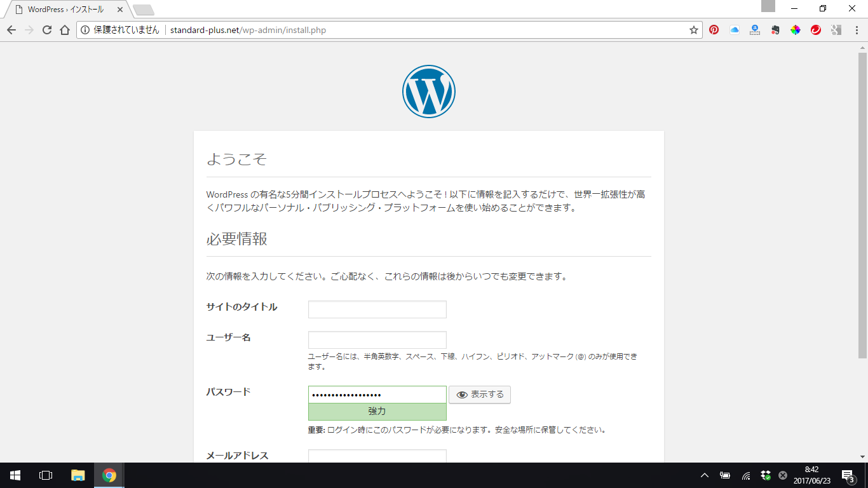Image resolution: width=868 pixels, height=488 pixels.
Task: Reload the current page
Action: click(x=46, y=30)
